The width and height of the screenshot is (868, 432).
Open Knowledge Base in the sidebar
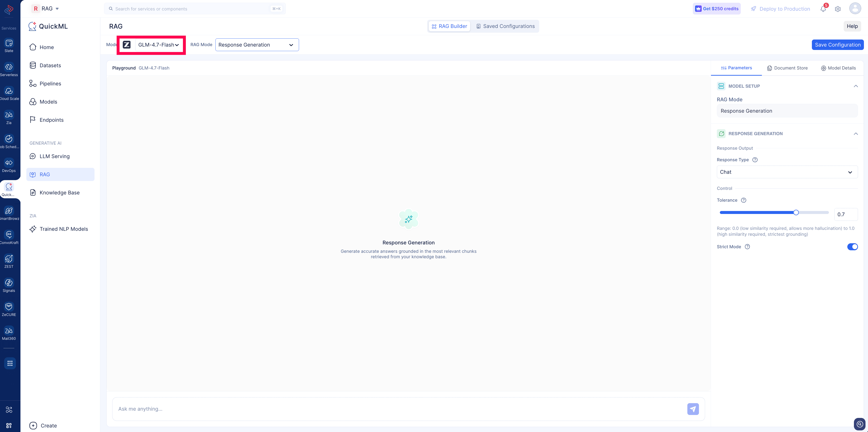click(60, 193)
